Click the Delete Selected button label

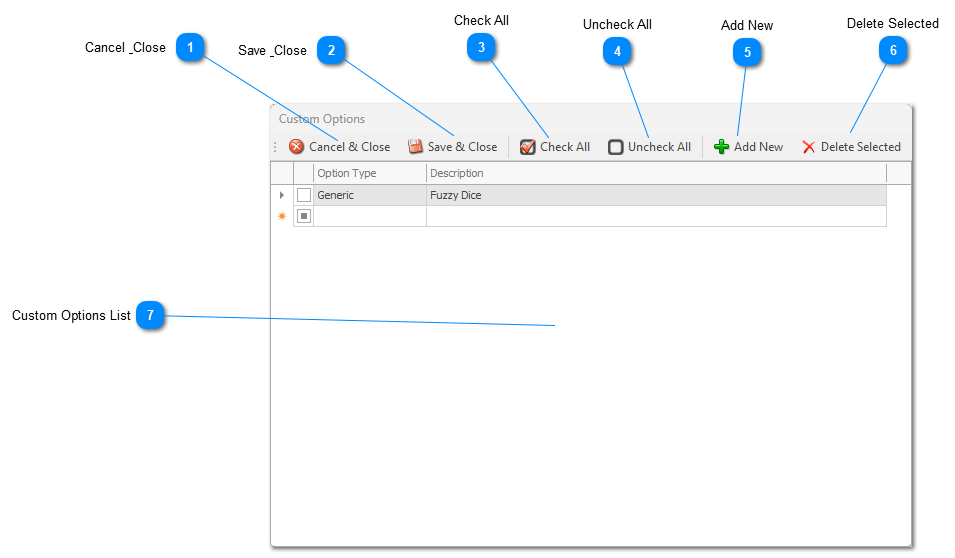[861, 147]
